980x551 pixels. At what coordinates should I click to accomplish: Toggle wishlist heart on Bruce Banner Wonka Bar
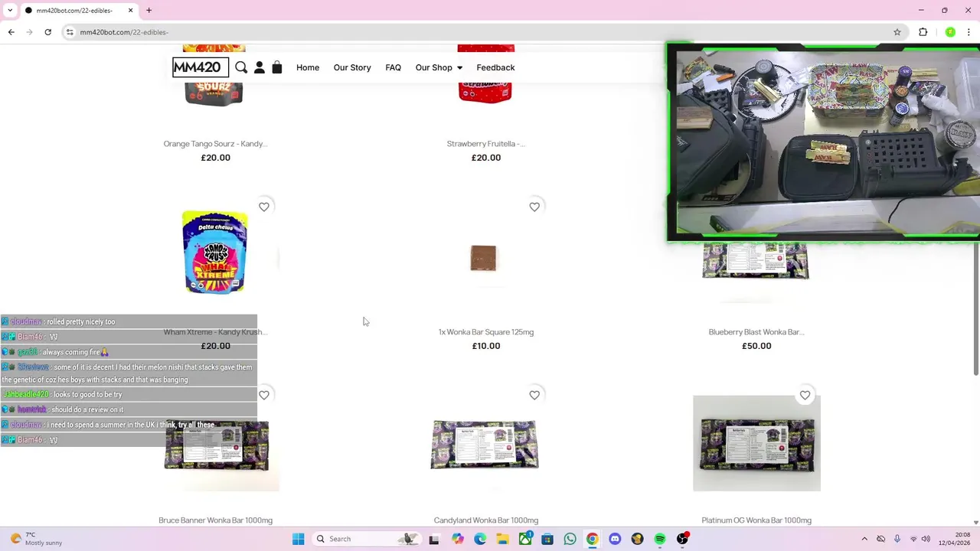click(x=264, y=395)
